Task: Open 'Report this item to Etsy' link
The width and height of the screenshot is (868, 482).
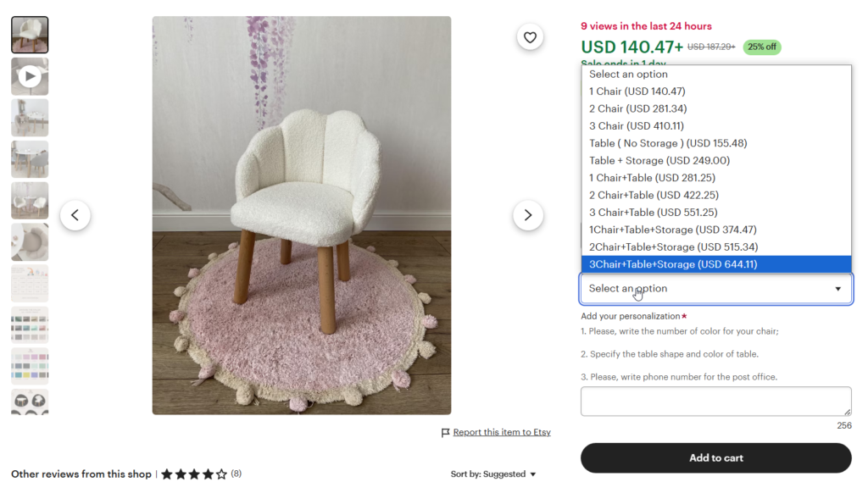Action: tap(502, 433)
